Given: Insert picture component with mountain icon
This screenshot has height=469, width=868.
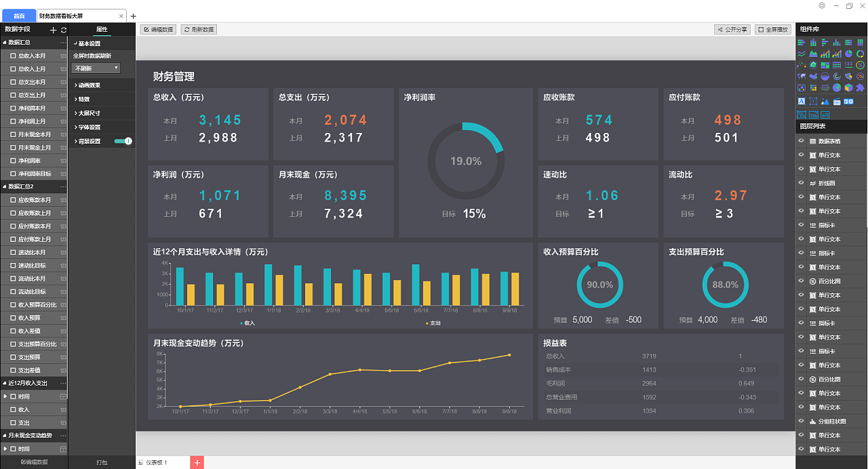Looking at the screenshot, I should [x=825, y=102].
